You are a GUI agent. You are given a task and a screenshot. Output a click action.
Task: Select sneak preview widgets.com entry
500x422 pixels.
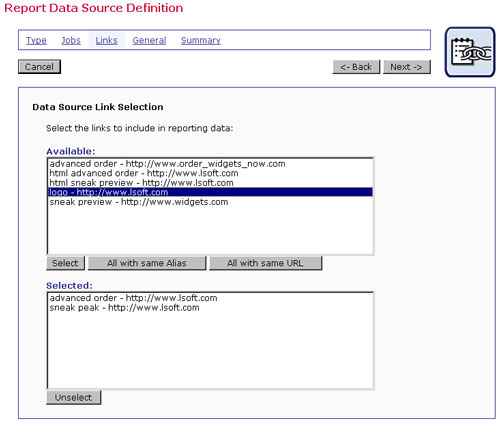coord(210,202)
